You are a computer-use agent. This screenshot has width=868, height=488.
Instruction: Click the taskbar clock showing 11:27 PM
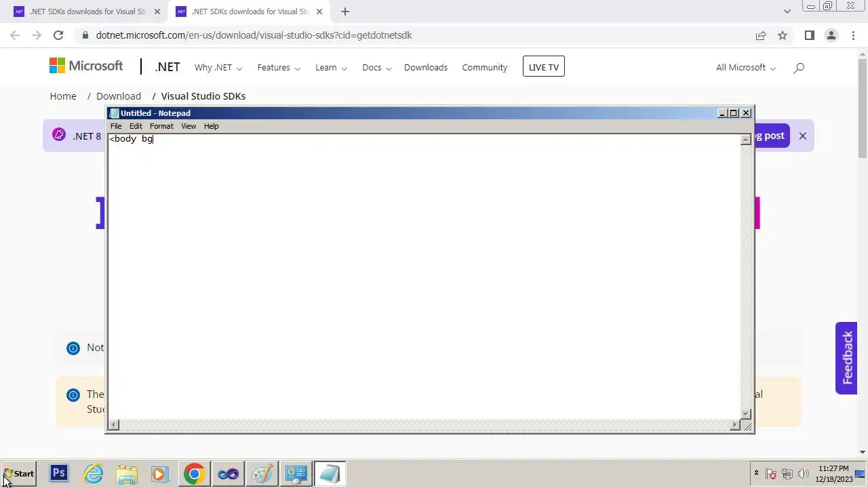coord(833,474)
